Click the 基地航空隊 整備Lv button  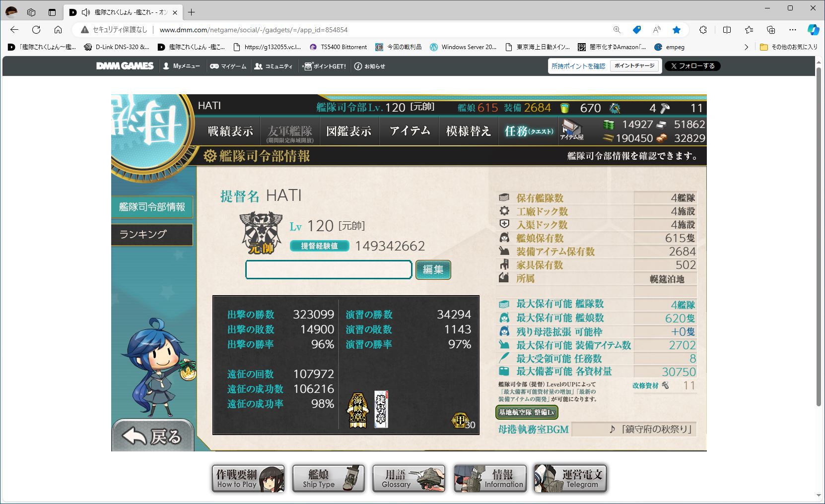(x=527, y=412)
